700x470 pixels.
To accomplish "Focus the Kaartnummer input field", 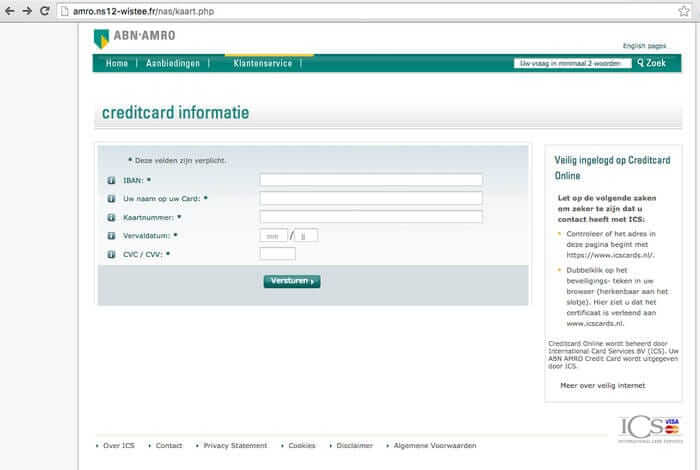I will (x=371, y=217).
